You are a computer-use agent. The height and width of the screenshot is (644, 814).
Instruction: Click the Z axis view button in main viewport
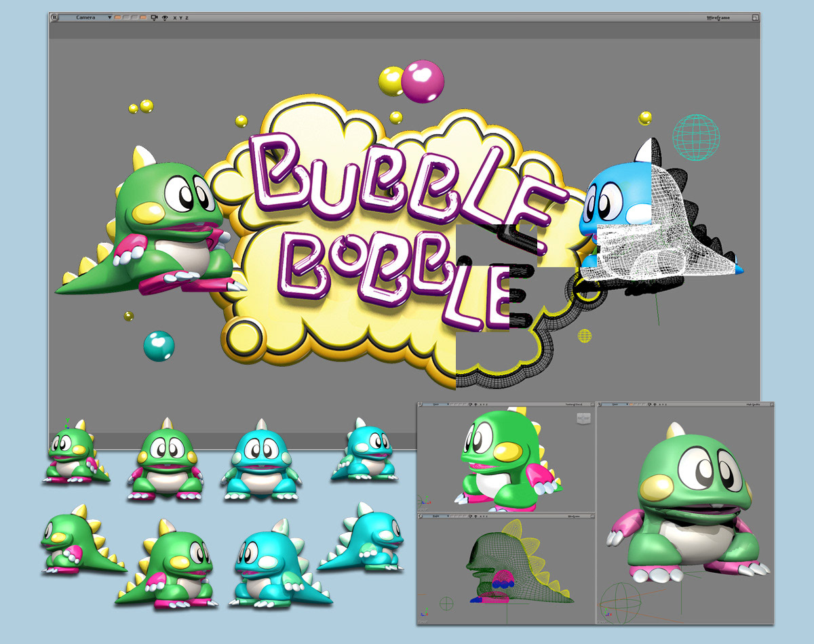187,18
